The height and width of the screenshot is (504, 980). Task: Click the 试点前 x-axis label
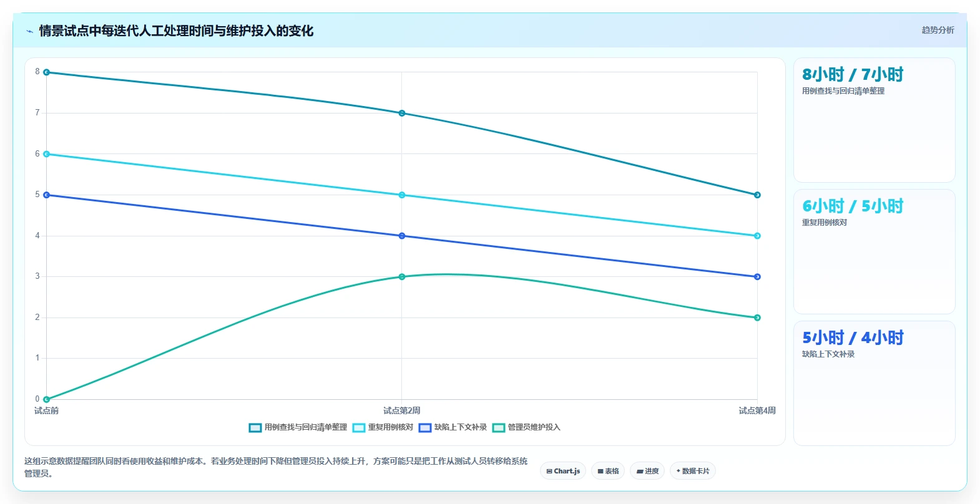tap(46, 410)
